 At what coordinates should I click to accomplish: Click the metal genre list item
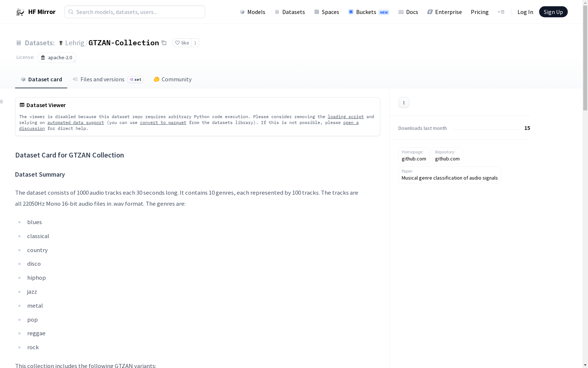35,306
